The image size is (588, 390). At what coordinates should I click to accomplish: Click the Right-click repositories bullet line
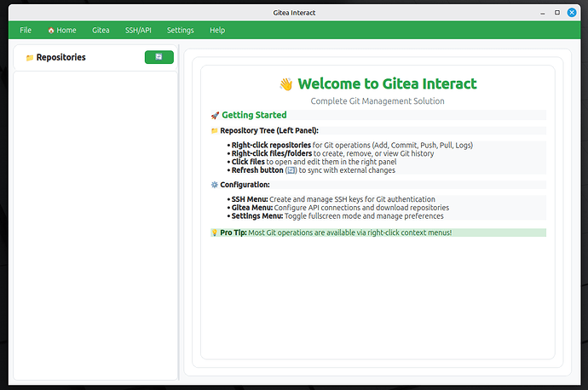point(352,146)
